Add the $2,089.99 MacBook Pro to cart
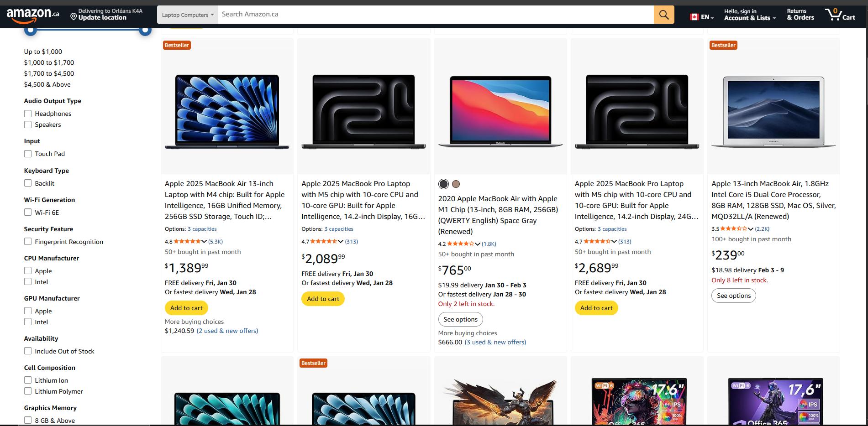This screenshot has width=868, height=426. pos(323,299)
